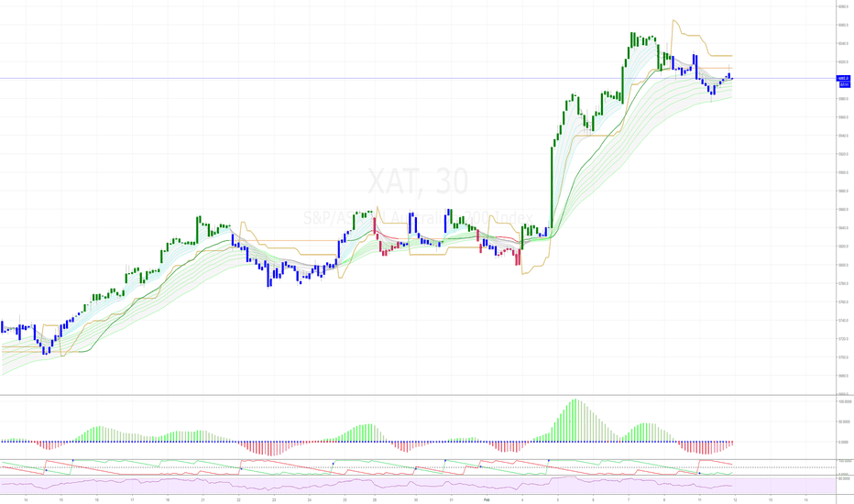Click the '28' date label on the time axis
This screenshot has width=854, height=504.
[x=375, y=499]
